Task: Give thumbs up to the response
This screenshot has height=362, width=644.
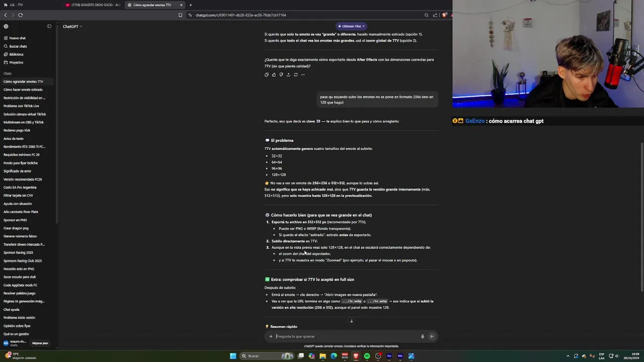Action: (x=274, y=74)
